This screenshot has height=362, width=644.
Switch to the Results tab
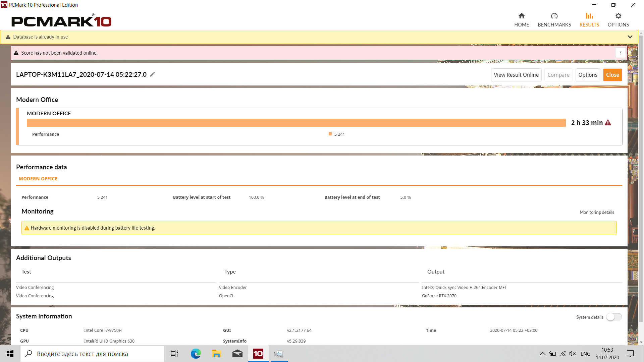(x=589, y=20)
